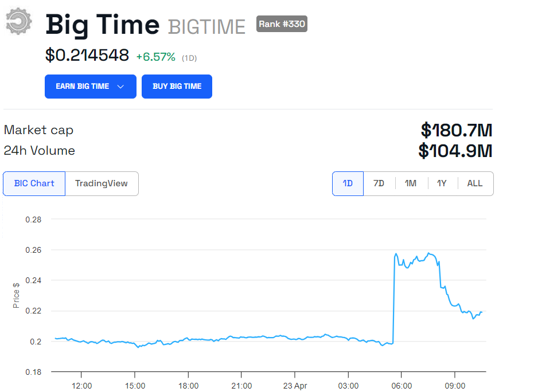Click the price spike peak on chart

(396, 253)
